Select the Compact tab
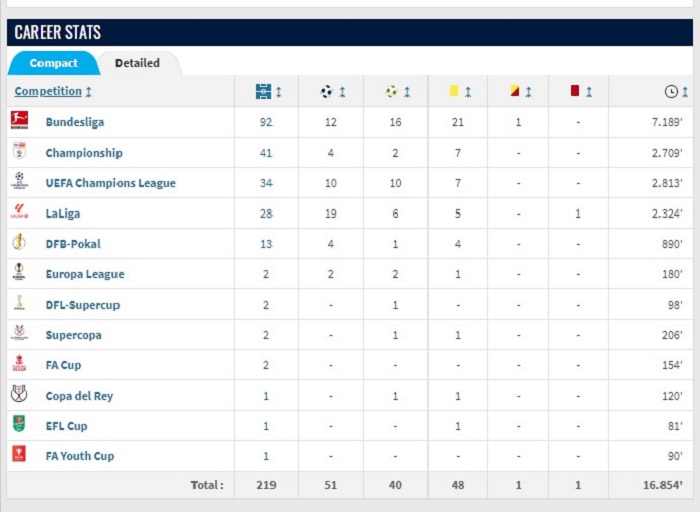The height and width of the screenshot is (512, 700). click(x=54, y=63)
